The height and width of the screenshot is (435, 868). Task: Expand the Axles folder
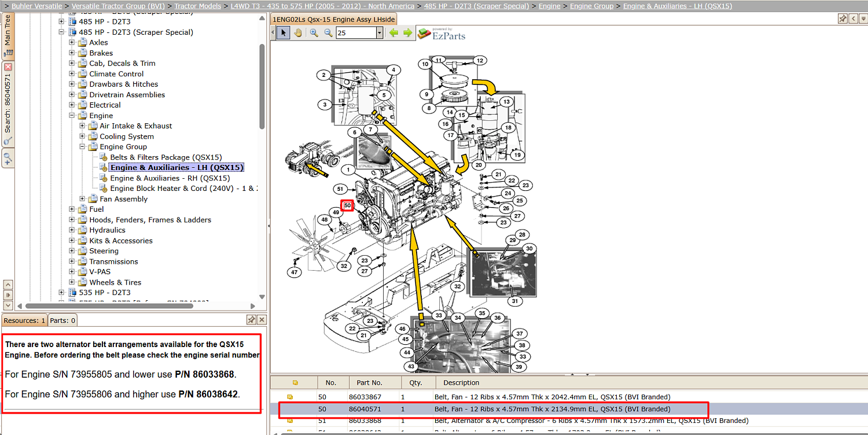(x=72, y=43)
